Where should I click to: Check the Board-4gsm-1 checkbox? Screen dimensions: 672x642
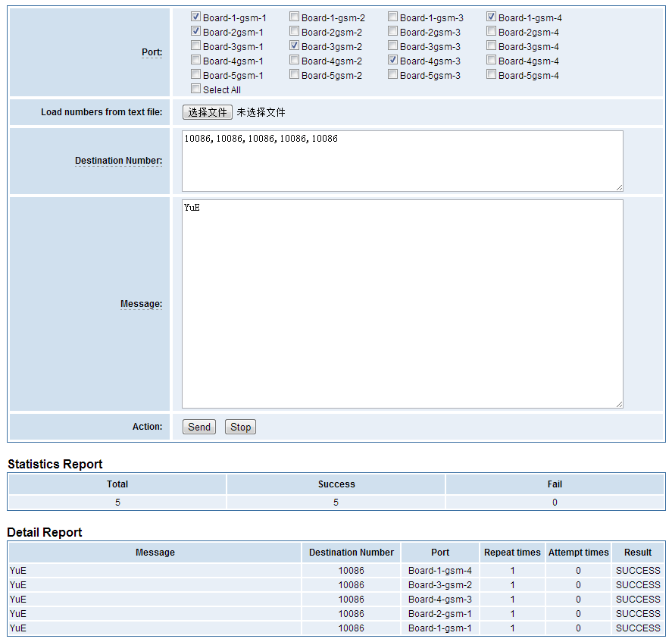[x=196, y=60]
